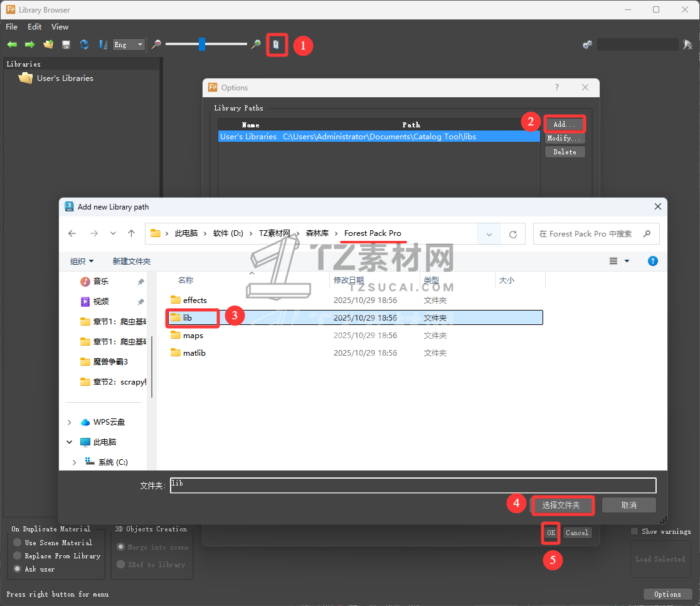The width and height of the screenshot is (700, 606).
Task: Select the User's Libraries path row
Action: [379, 137]
